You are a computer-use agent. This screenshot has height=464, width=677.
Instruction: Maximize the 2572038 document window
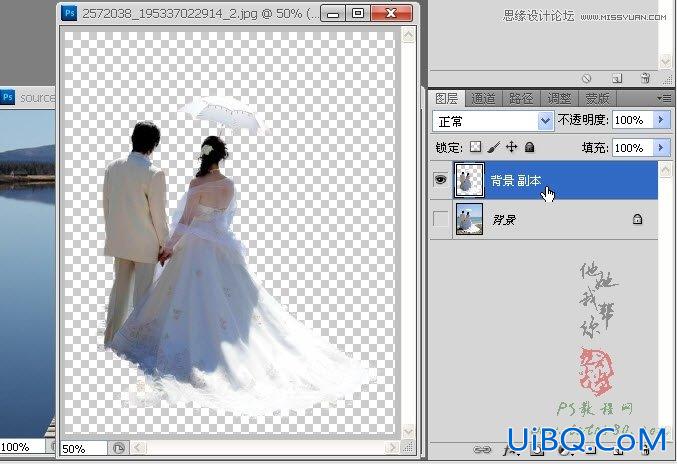[x=357, y=14]
